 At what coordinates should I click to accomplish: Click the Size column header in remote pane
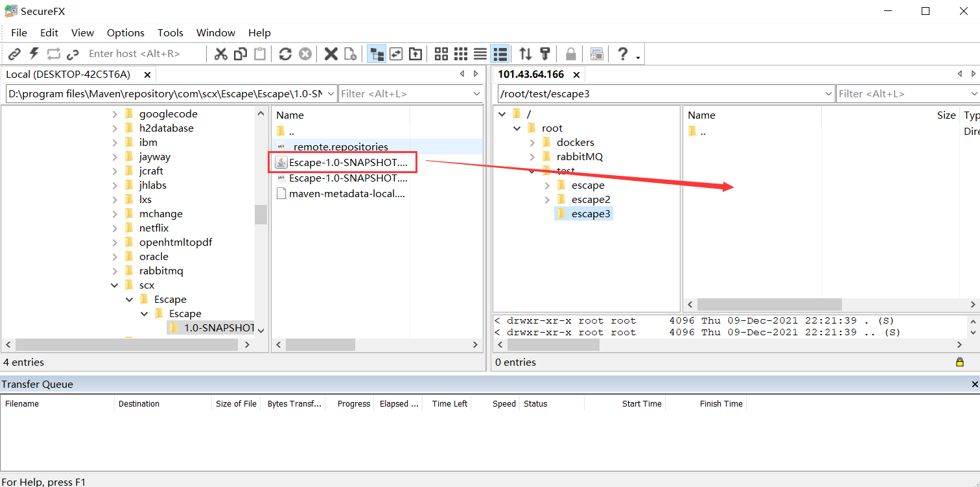946,115
